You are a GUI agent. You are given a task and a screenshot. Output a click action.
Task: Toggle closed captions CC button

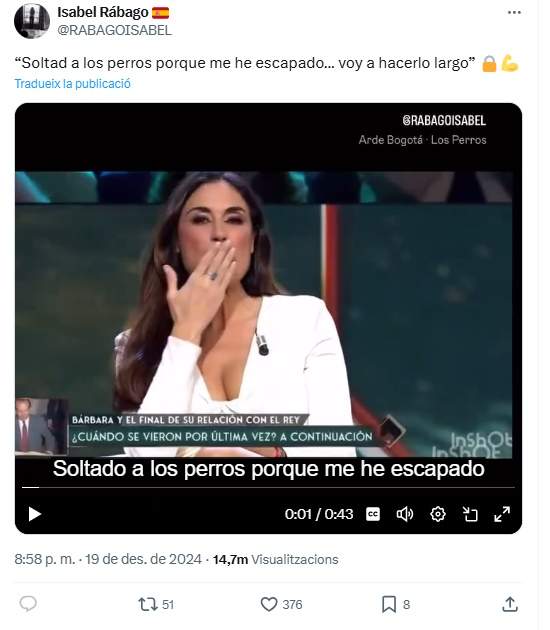373,514
